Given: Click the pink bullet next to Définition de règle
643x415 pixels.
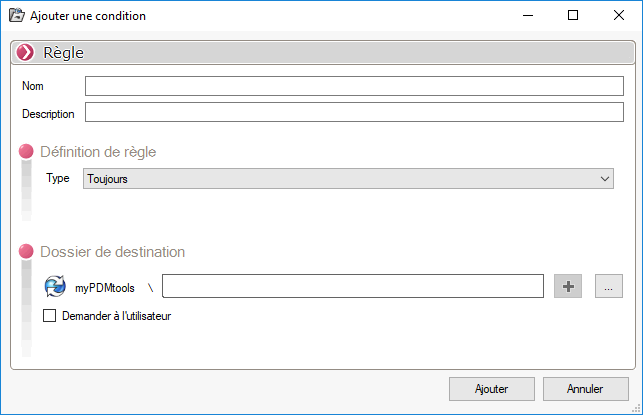Looking at the screenshot, I should click(x=26, y=152).
